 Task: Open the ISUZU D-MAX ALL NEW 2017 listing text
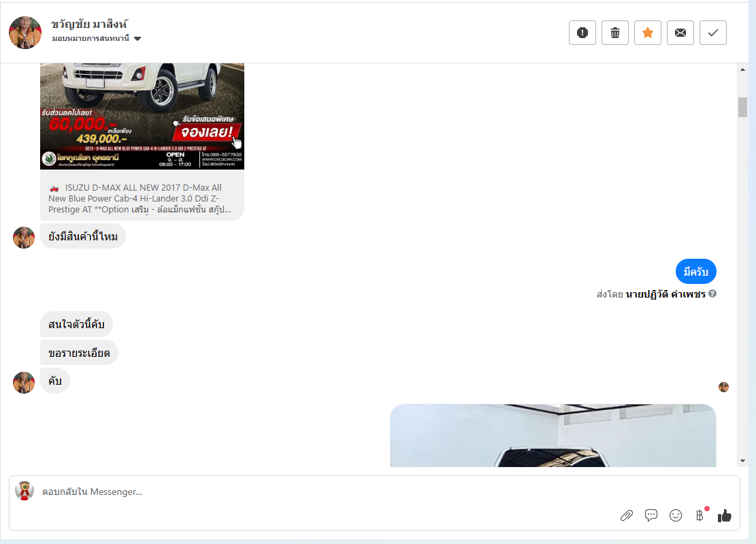tap(139, 198)
